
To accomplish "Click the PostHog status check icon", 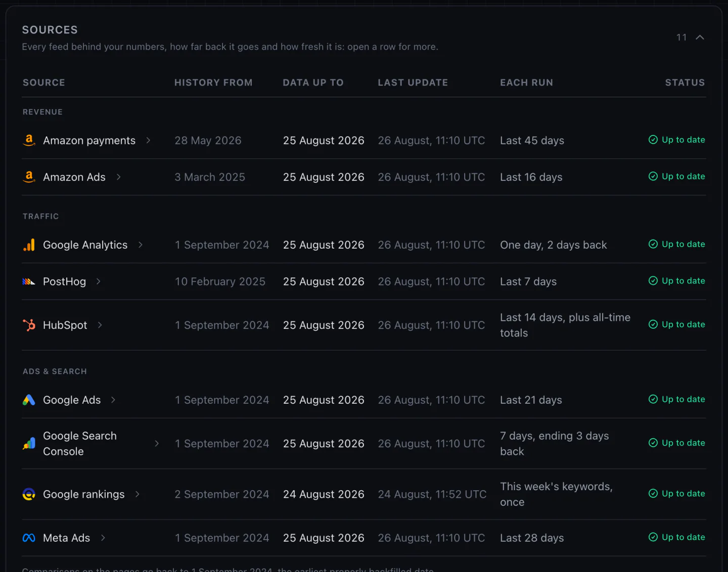I will click(x=653, y=280).
